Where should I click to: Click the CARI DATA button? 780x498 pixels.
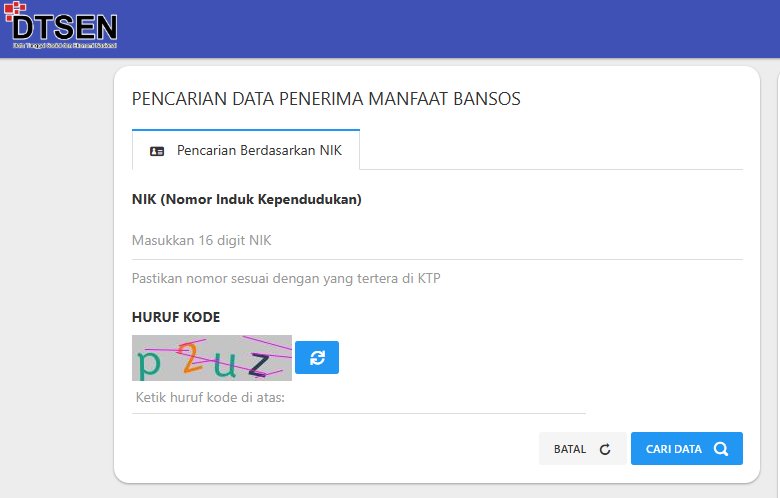(x=686, y=449)
